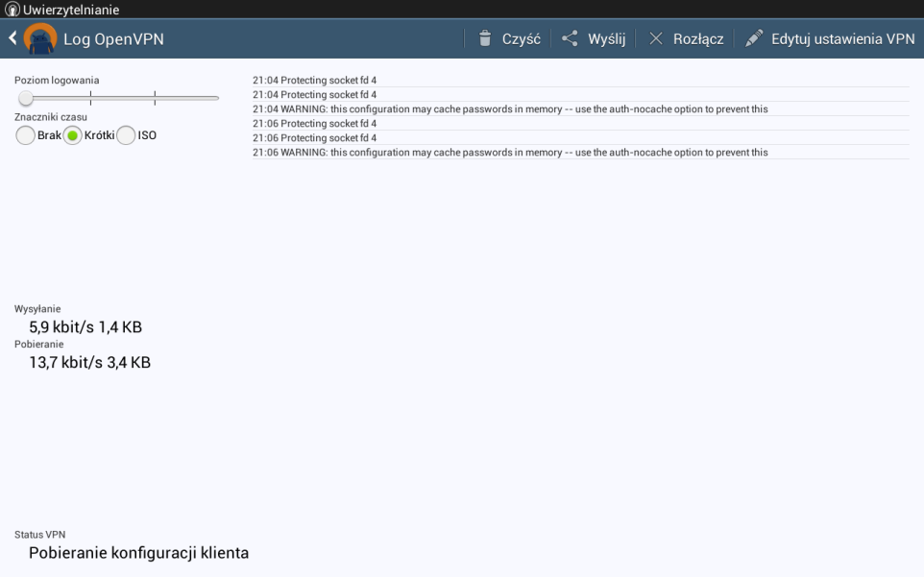Choose the Krótki timestamp radio button
This screenshot has height=577, width=924.
(73, 135)
